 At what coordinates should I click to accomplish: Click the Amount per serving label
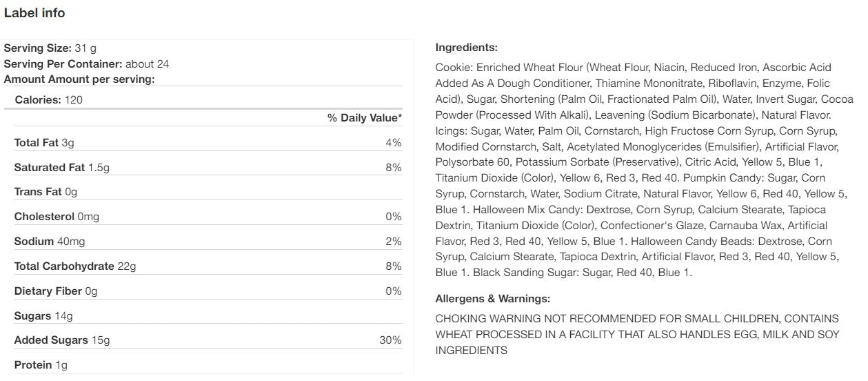[x=79, y=79]
